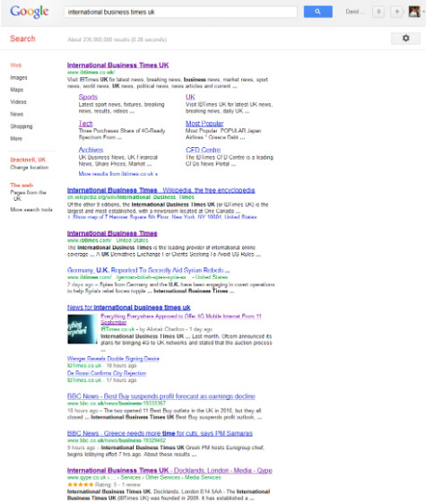This screenshot has height=504, width=426.
Task: Click the CFD Centre sitelink
Action: tap(204, 150)
